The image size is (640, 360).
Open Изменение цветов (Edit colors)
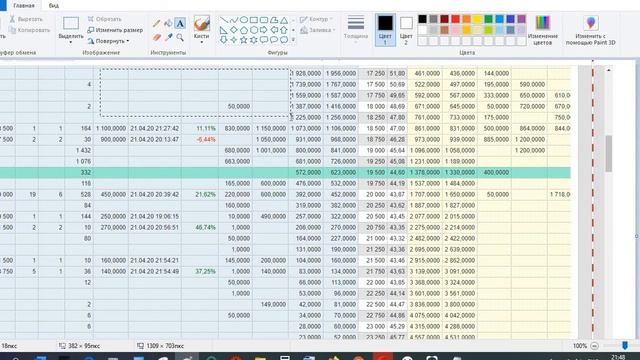pos(542,30)
